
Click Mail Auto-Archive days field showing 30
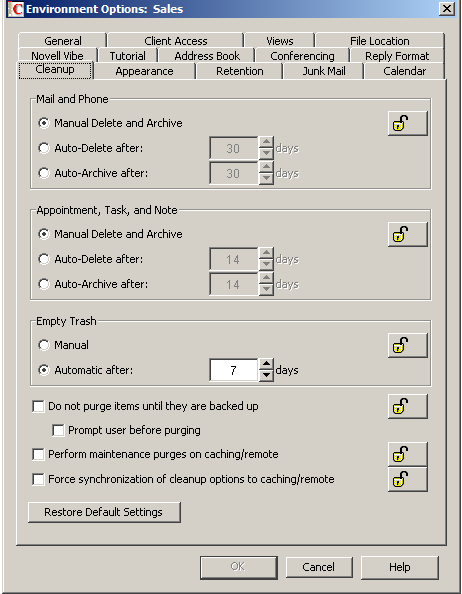point(234,173)
